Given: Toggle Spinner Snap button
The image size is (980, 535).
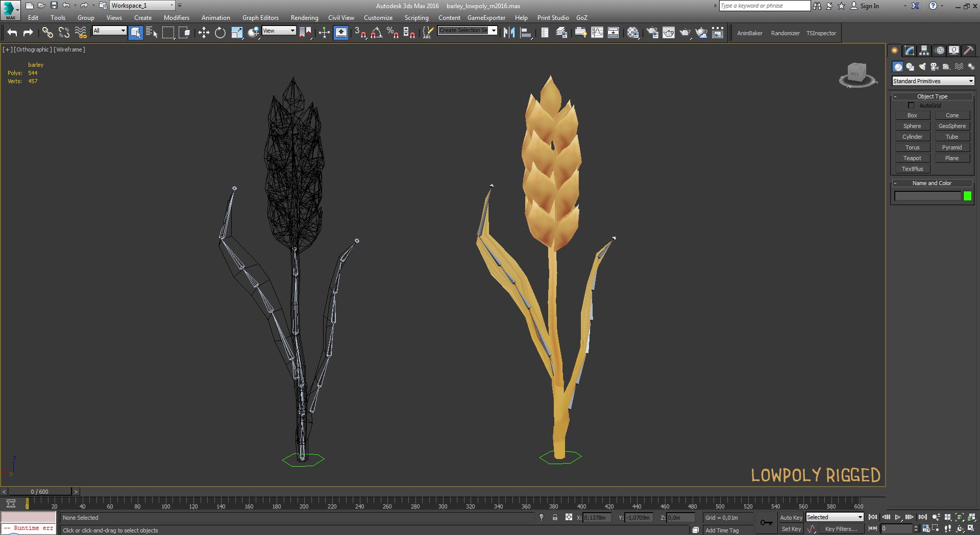Looking at the screenshot, I should pos(409,33).
